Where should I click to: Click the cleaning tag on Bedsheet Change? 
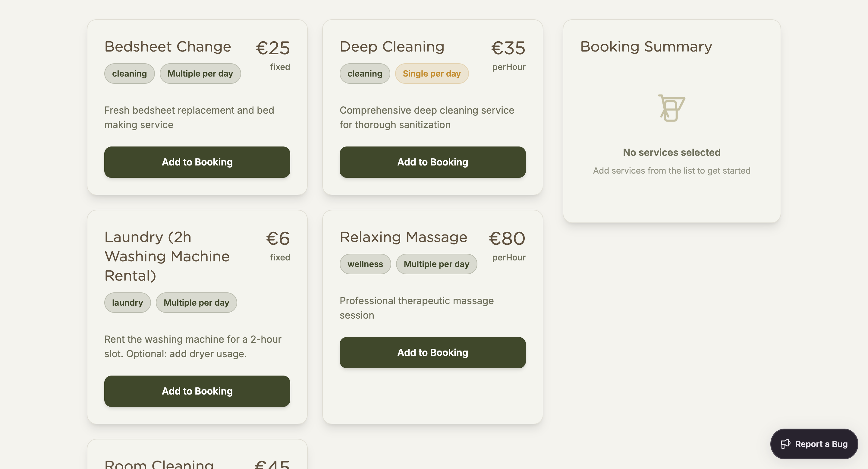tap(129, 74)
